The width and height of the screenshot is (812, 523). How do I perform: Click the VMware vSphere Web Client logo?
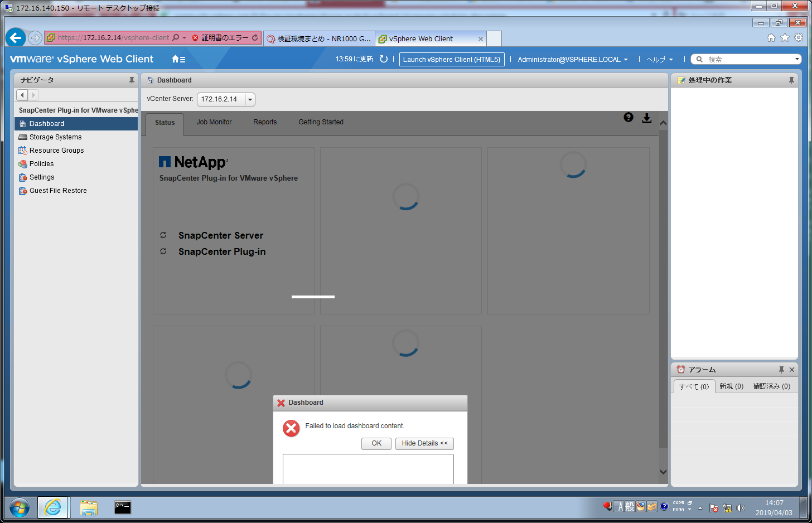[x=81, y=59]
